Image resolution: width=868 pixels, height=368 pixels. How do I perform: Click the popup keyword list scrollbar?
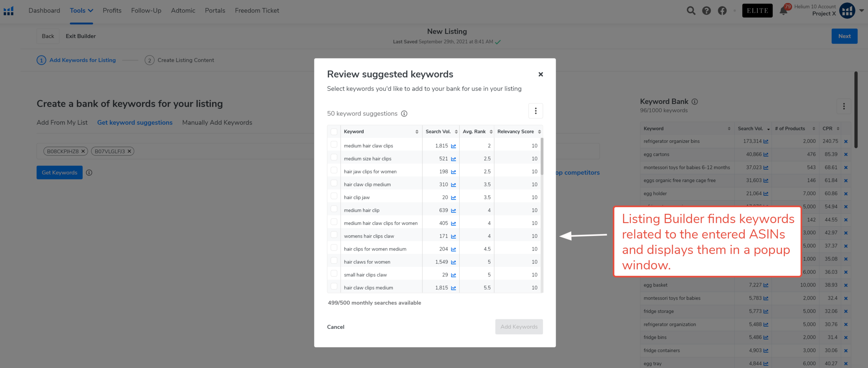(542, 156)
